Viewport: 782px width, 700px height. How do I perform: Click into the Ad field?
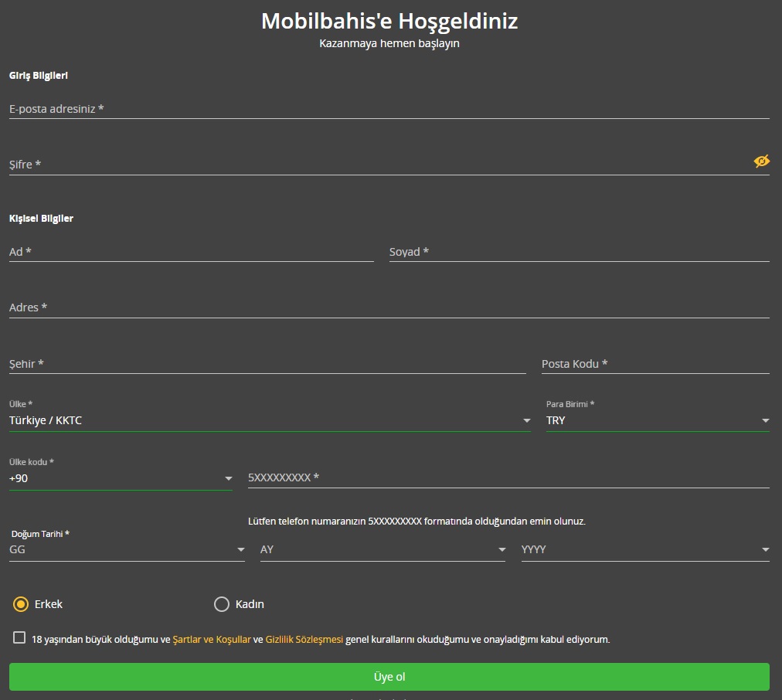192,252
